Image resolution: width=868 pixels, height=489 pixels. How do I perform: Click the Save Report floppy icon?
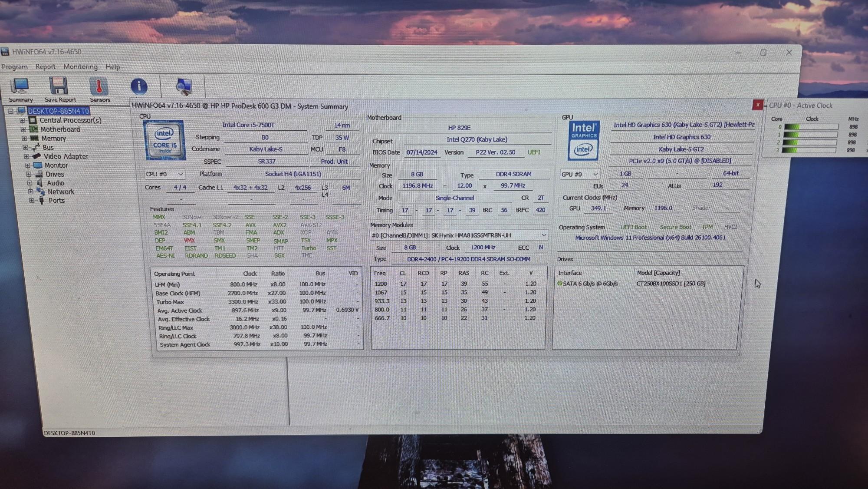(59, 86)
